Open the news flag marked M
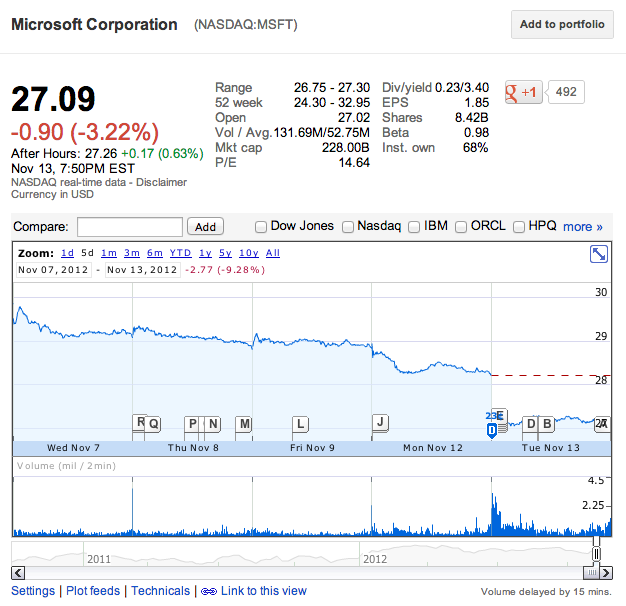 pos(244,424)
